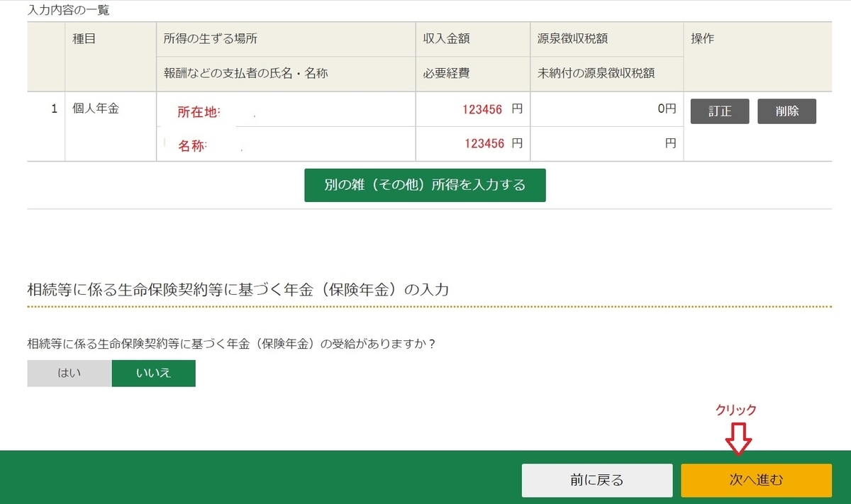Select いいえ for insurance pension question
Viewport: 851px width, 504px height.
click(x=154, y=373)
